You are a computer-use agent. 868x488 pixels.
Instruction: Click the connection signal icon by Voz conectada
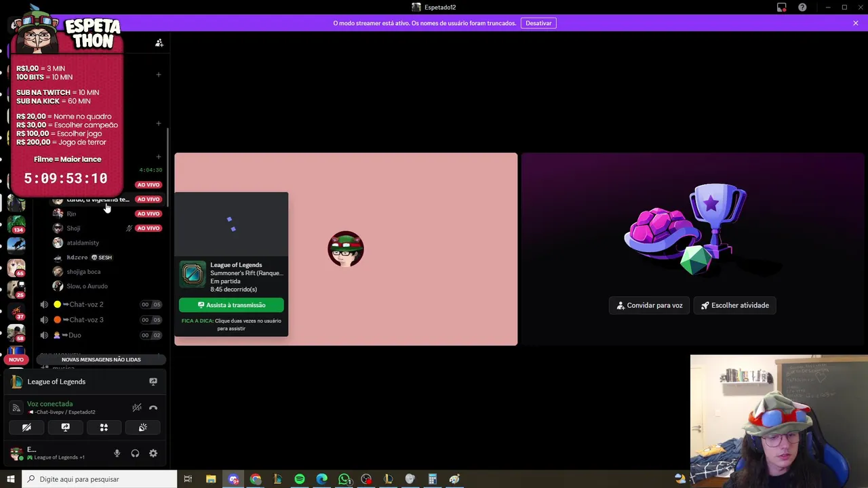[x=16, y=407]
